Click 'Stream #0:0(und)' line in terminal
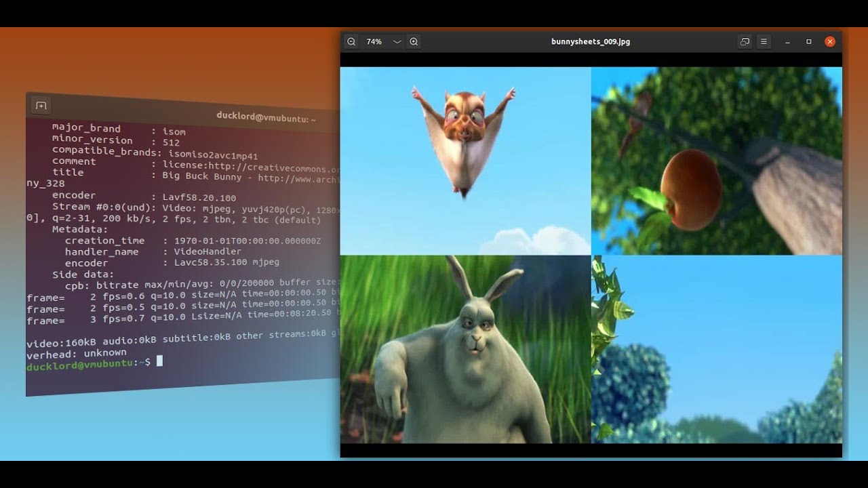868x488 pixels. pyautogui.click(x=196, y=208)
